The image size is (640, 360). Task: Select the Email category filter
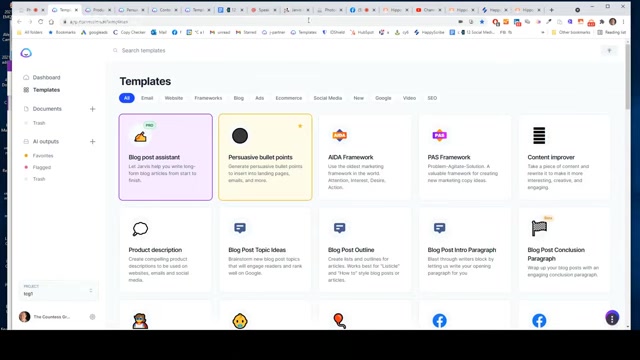(x=147, y=98)
